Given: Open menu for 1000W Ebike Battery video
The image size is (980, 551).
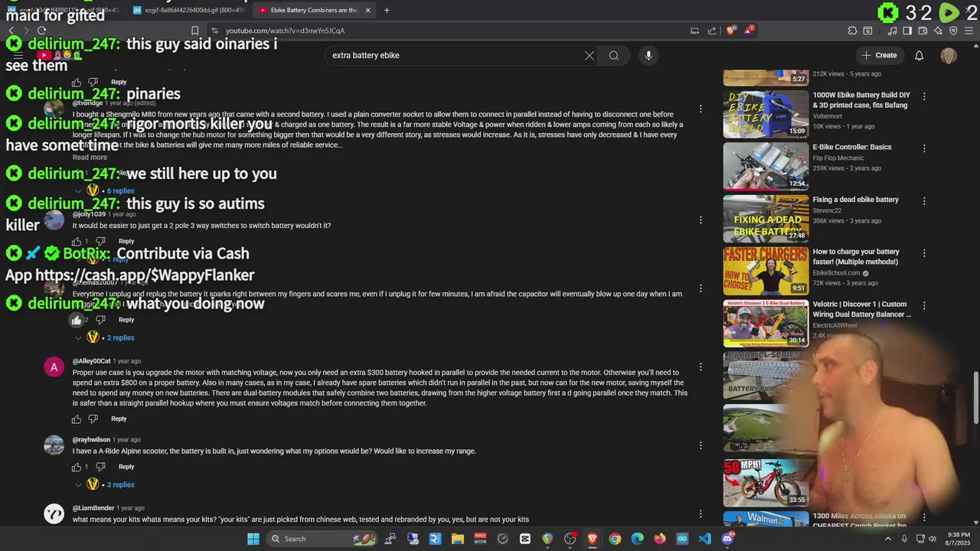Looking at the screenshot, I should coord(924,96).
